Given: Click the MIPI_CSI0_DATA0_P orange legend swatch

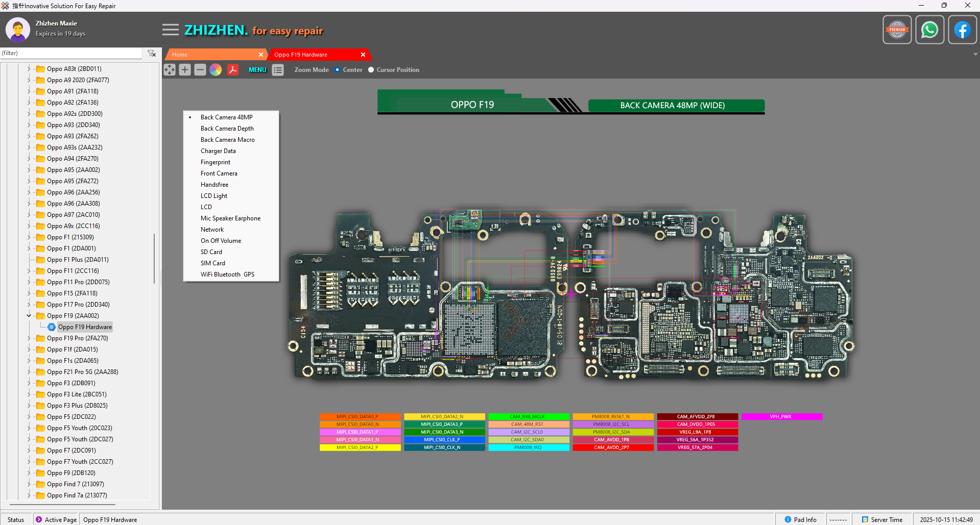Looking at the screenshot, I should coord(360,417).
